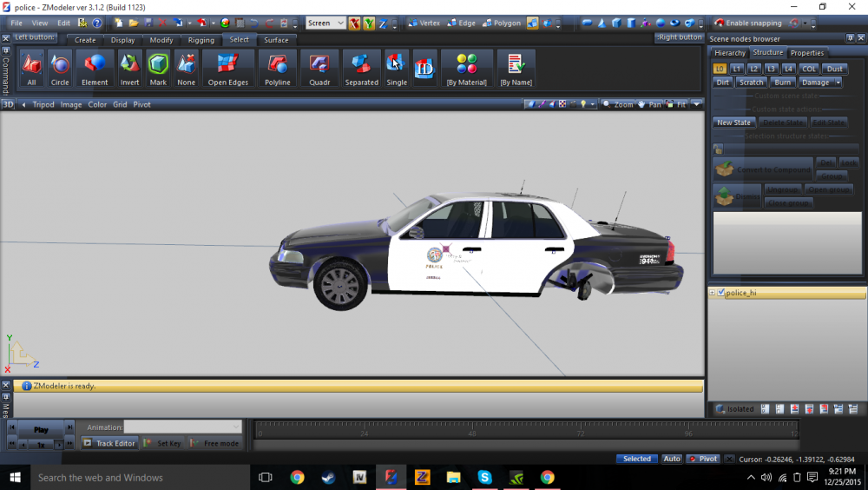Click the None deselect tool

(186, 68)
